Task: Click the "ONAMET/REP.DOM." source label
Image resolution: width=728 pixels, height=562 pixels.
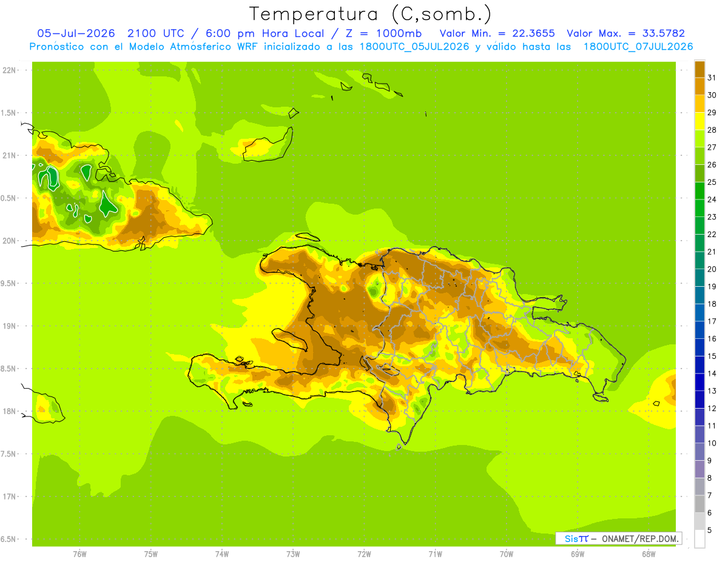Action: click(639, 538)
